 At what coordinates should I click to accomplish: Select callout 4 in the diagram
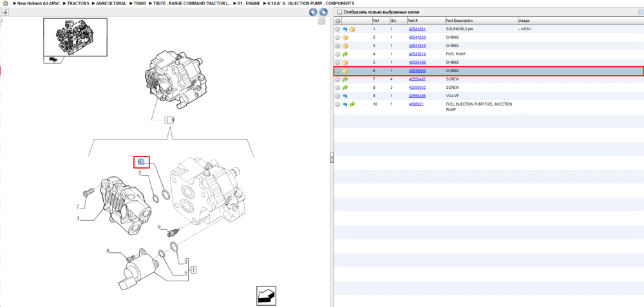click(x=77, y=218)
